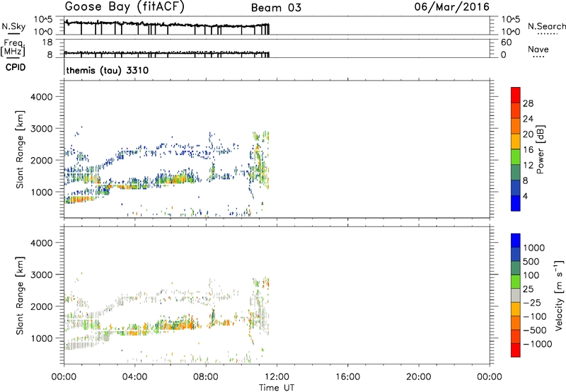This screenshot has height=392, width=566.
Task: Select the red bottom segment of Velocity color bar
Action: tap(516, 350)
